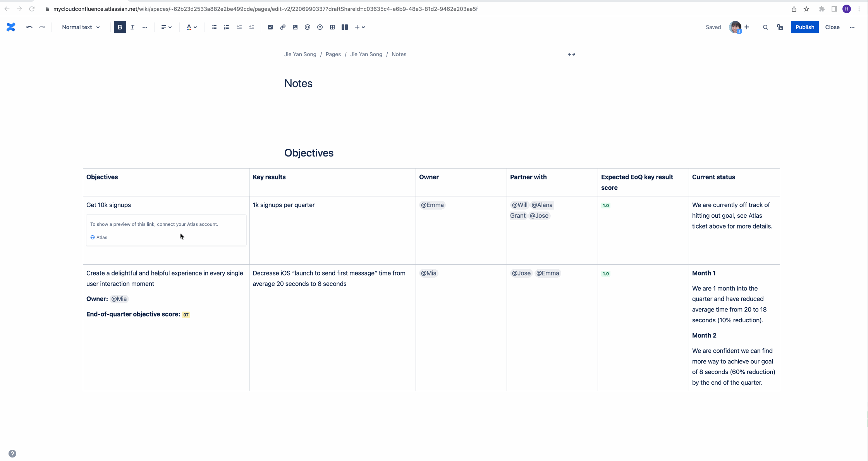Screen dimensions: 868x461
Task: Click the bullet list icon
Action: pos(214,27)
